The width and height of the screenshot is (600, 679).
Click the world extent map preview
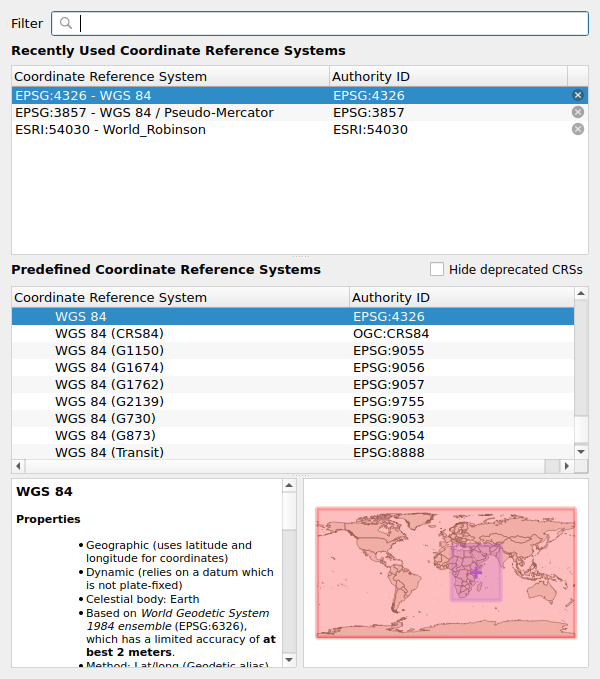[445, 572]
